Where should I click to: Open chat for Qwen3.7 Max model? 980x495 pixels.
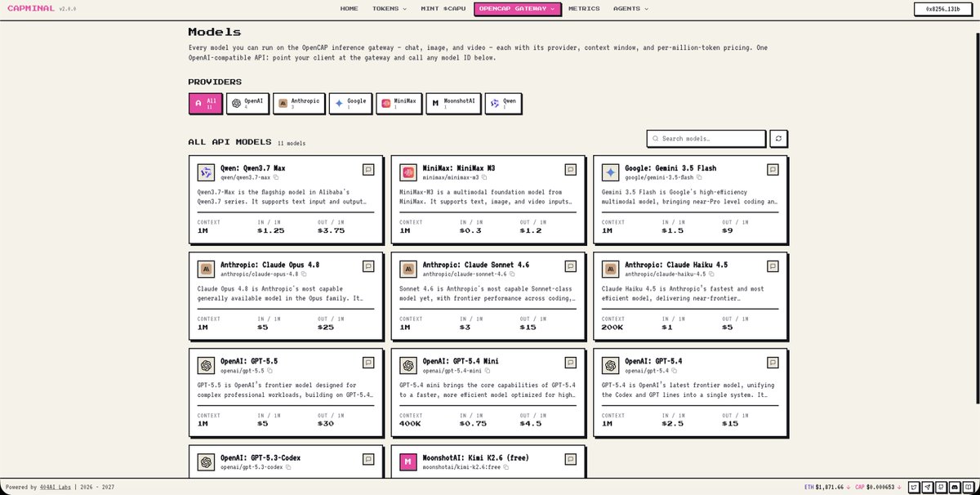click(368, 170)
